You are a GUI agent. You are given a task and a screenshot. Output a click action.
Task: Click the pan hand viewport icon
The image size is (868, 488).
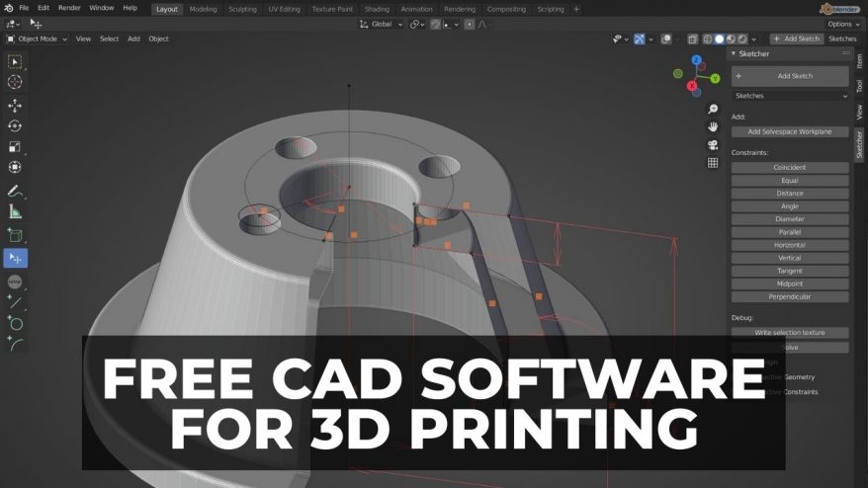coord(713,126)
